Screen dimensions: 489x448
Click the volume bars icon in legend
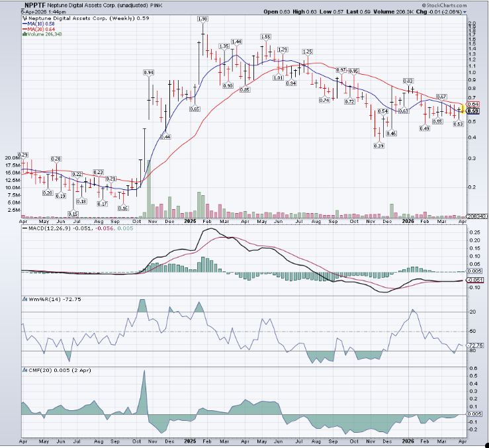tap(23, 36)
